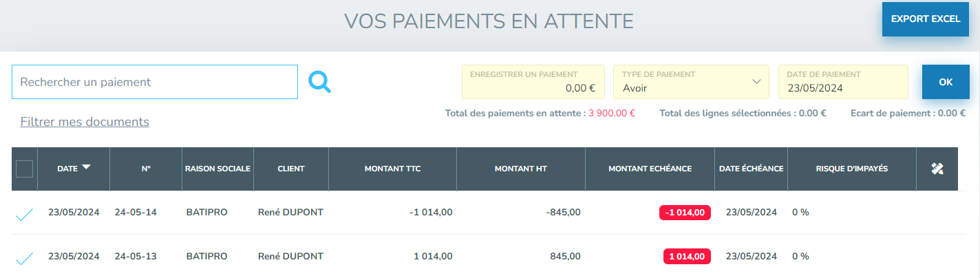Sort by Risque d'impayés column header
Image resolution: width=980 pixels, height=278 pixels.
pyautogui.click(x=851, y=169)
